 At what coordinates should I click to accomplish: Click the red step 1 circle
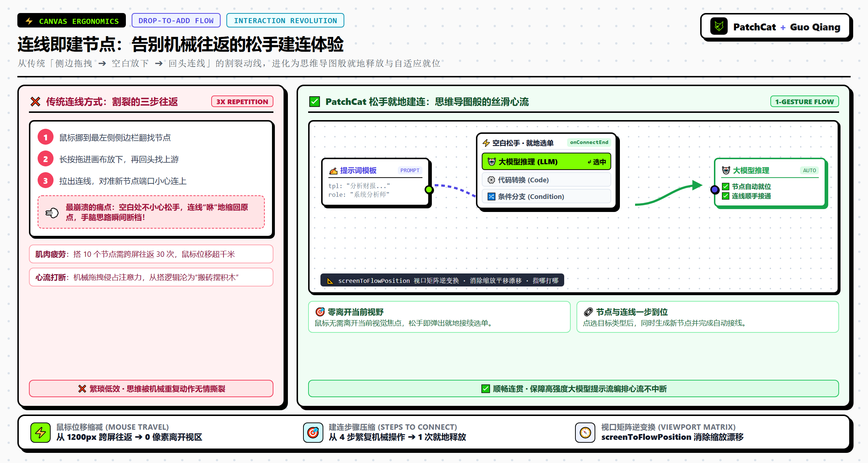(46, 137)
